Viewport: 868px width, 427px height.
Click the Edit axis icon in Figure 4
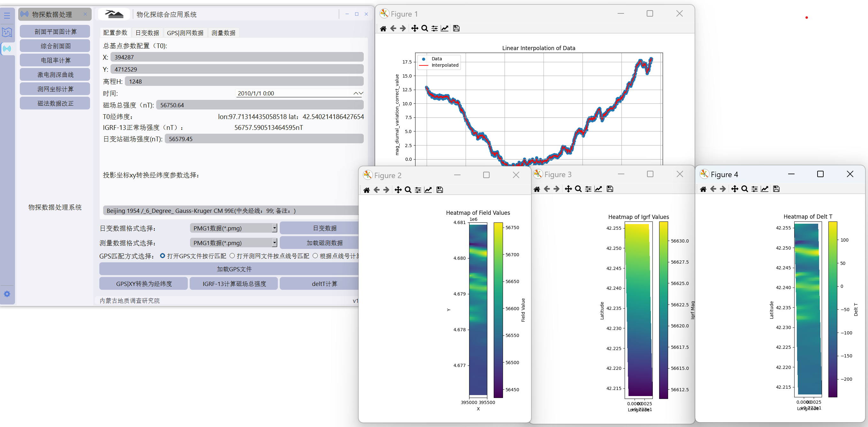[x=764, y=189]
